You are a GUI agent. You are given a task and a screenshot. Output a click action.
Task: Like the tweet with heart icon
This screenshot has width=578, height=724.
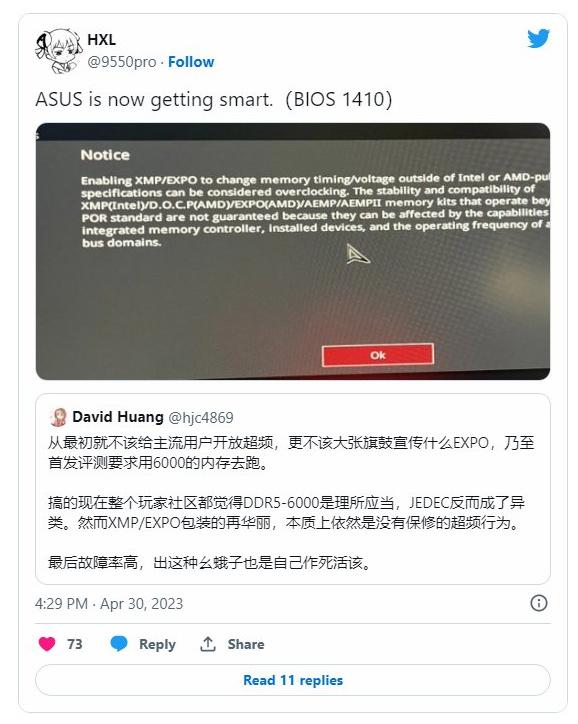click(47, 644)
